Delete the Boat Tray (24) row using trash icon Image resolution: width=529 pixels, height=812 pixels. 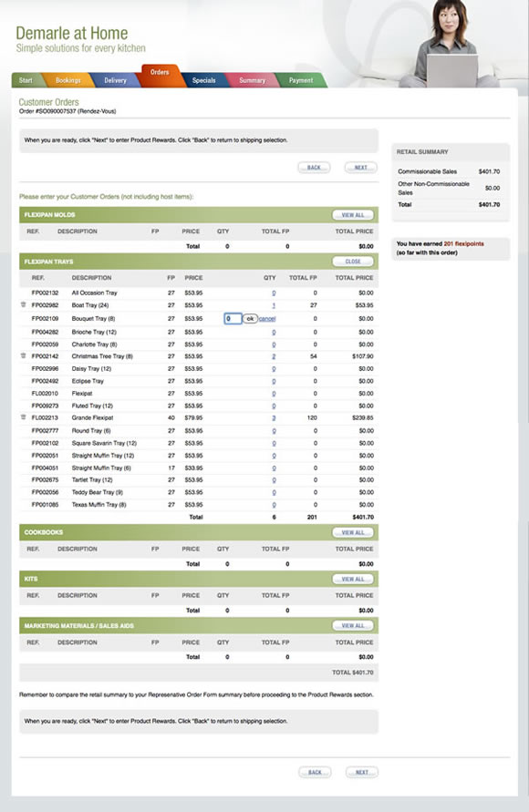23,305
